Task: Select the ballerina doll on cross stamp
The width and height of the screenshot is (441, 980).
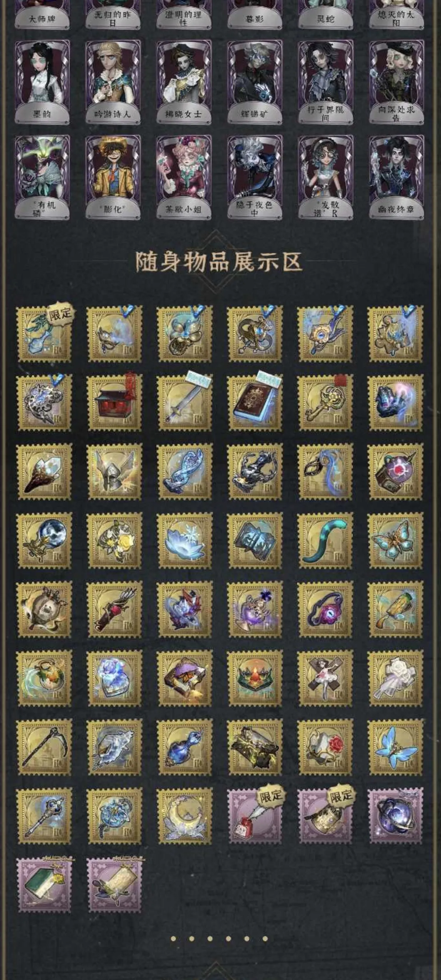Action: tap(325, 678)
